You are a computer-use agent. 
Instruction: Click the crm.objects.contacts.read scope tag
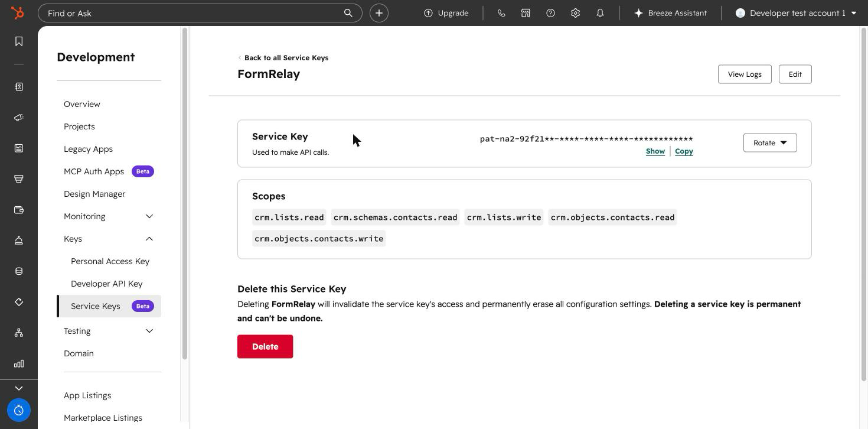point(612,217)
